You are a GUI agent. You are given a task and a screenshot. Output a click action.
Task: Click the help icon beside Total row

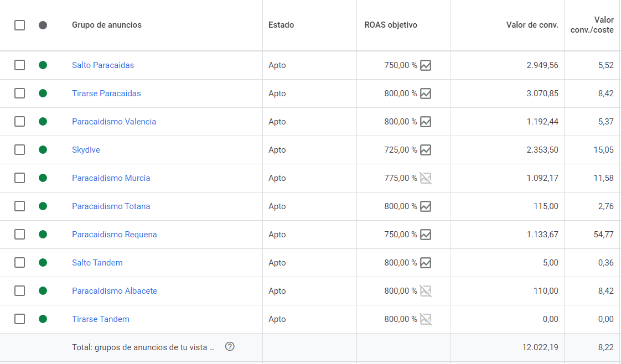[x=230, y=347]
